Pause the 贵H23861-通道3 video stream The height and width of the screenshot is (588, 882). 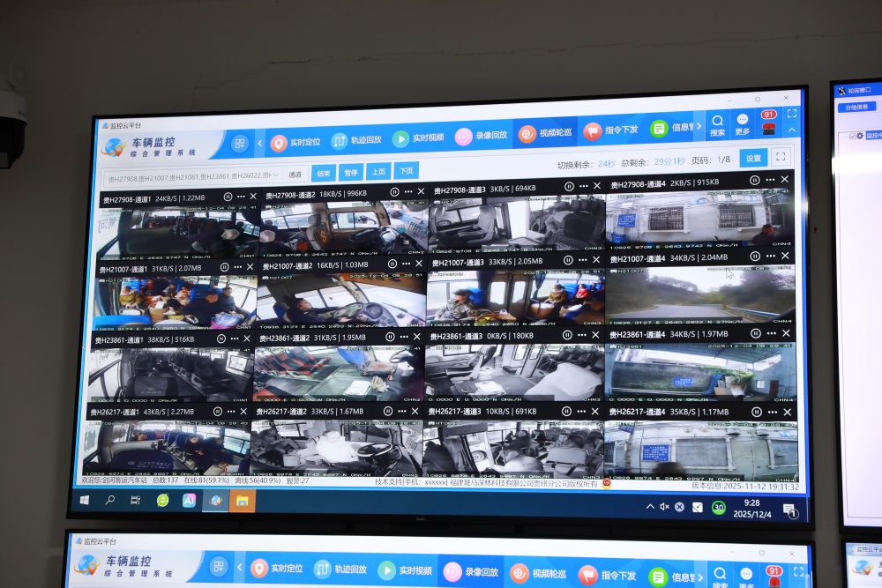(x=566, y=335)
